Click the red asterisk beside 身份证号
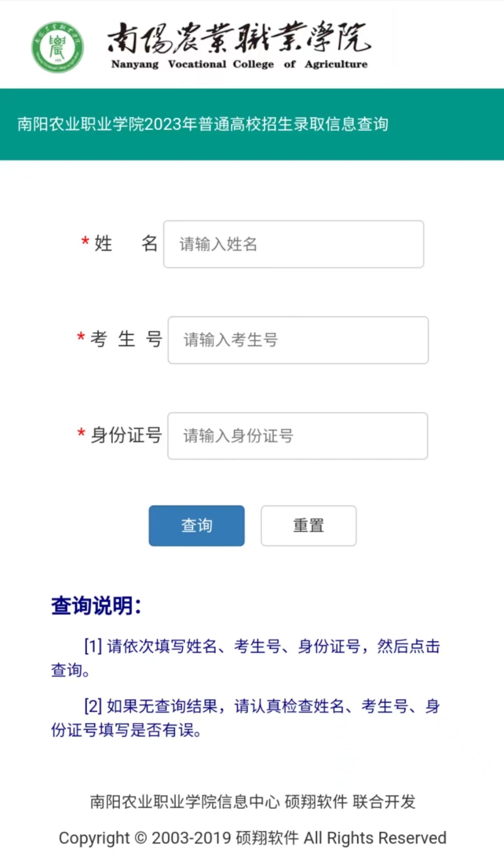The height and width of the screenshot is (858, 504). coord(81,433)
